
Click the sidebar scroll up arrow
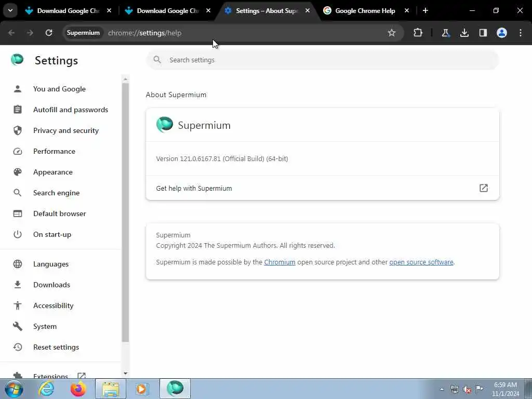point(125,79)
